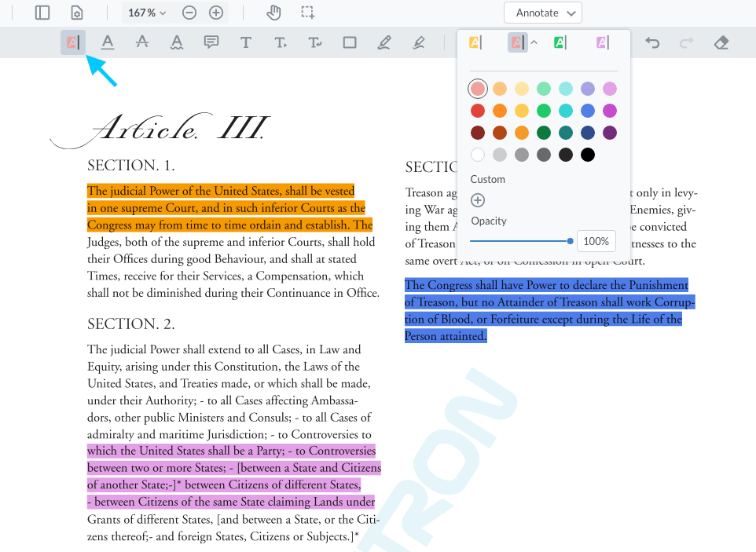This screenshot has height=552, width=756.
Task: Toggle the left sidebar panel
Action: [42, 13]
